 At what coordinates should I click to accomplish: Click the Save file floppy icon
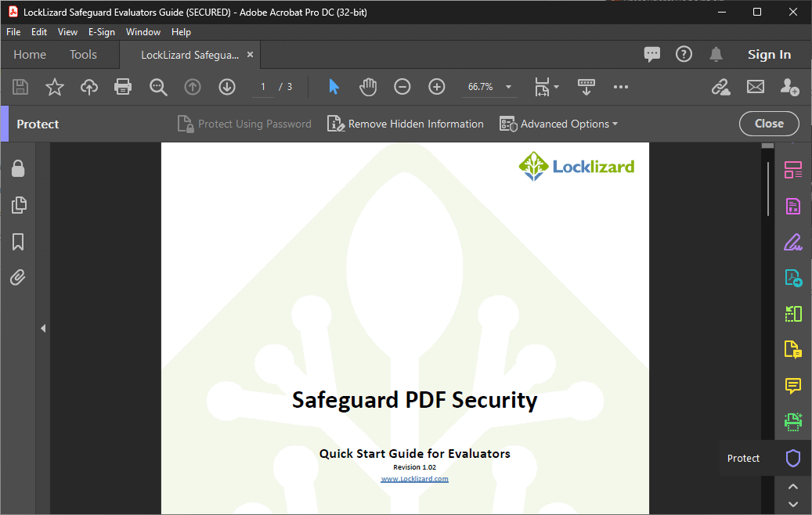tap(20, 87)
